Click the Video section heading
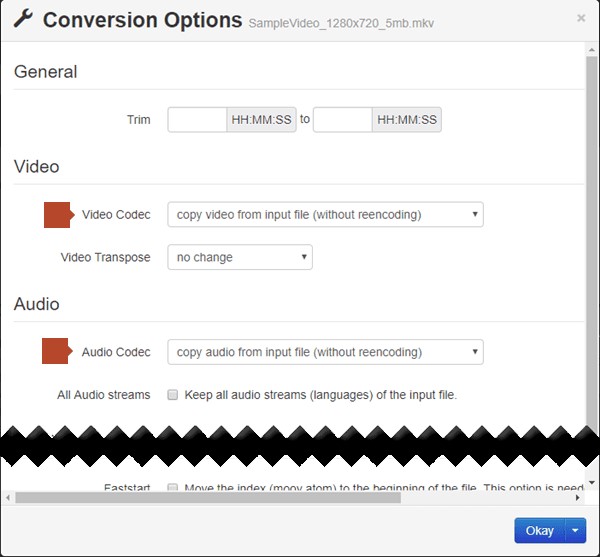This screenshot has width=600, height=557. 37,167
